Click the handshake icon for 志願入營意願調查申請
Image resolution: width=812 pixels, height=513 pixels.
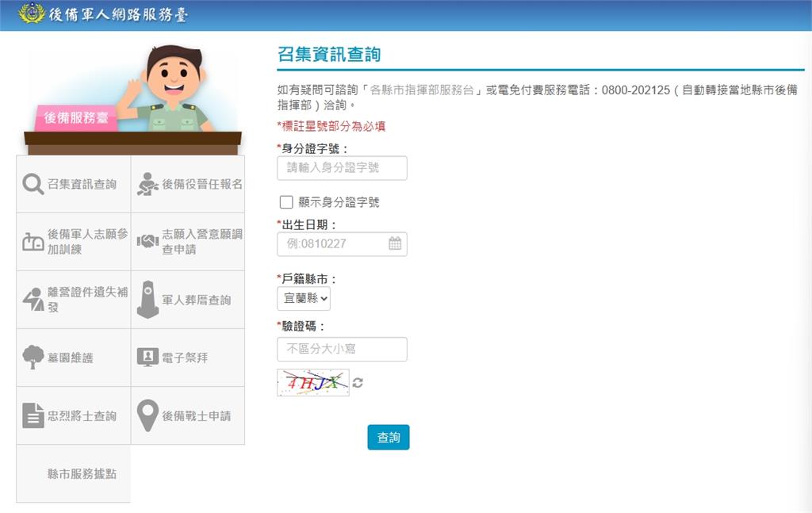pos(147,242)
